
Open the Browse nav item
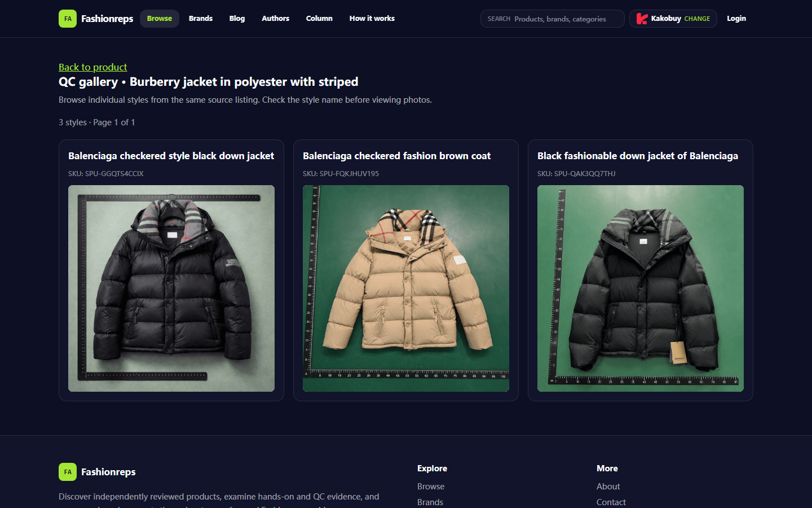point(160,19)
